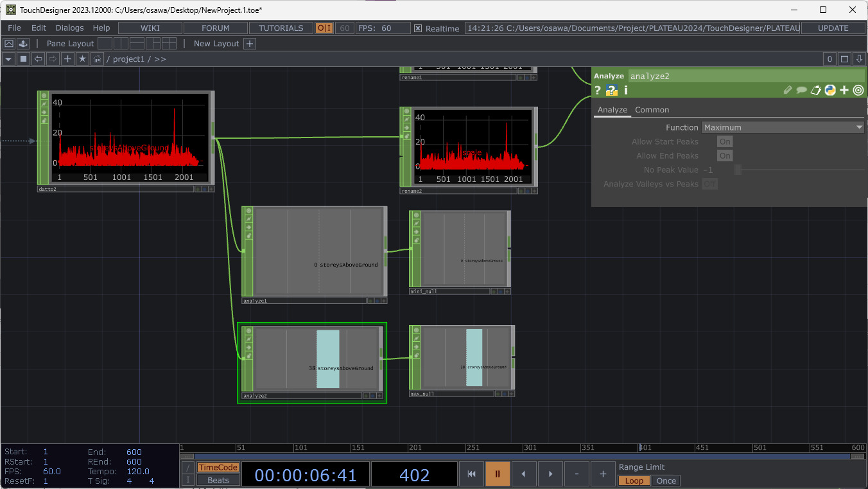Viewport: 868px width, 489px height.
Task: Click the target circle icon in the parameter header
Action: click(x=858, y=91)
